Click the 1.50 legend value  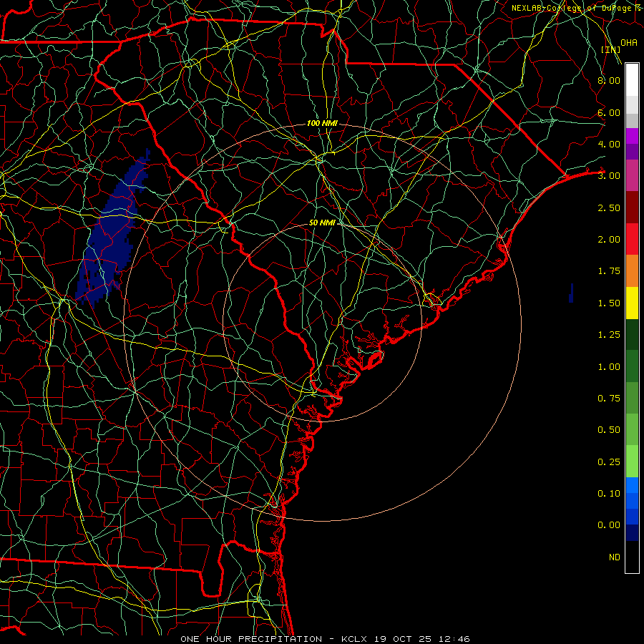tap(609, 303)
